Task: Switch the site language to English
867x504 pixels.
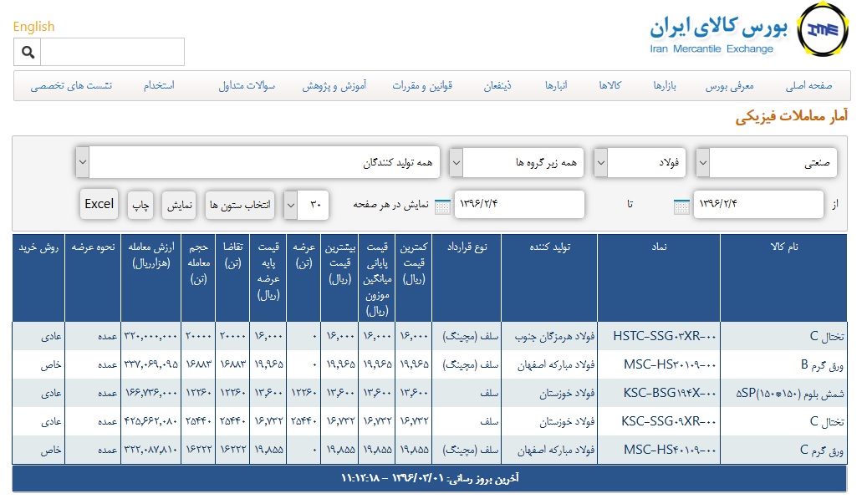Action: click(33, 27)
